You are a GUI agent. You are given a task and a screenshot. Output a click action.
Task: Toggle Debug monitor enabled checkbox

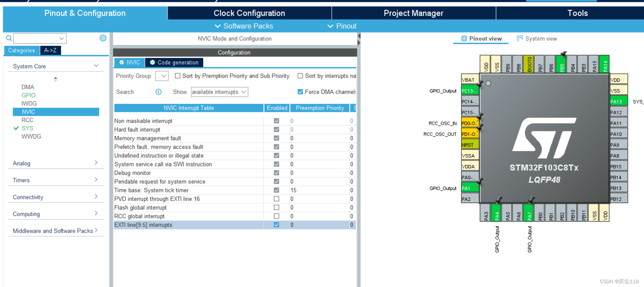276,173
